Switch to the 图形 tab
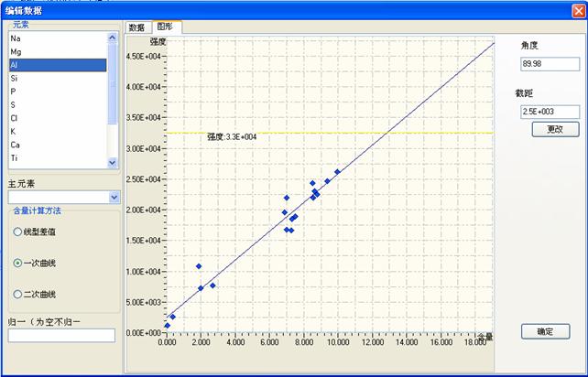588x377 pixels. [x=165, y=27]
